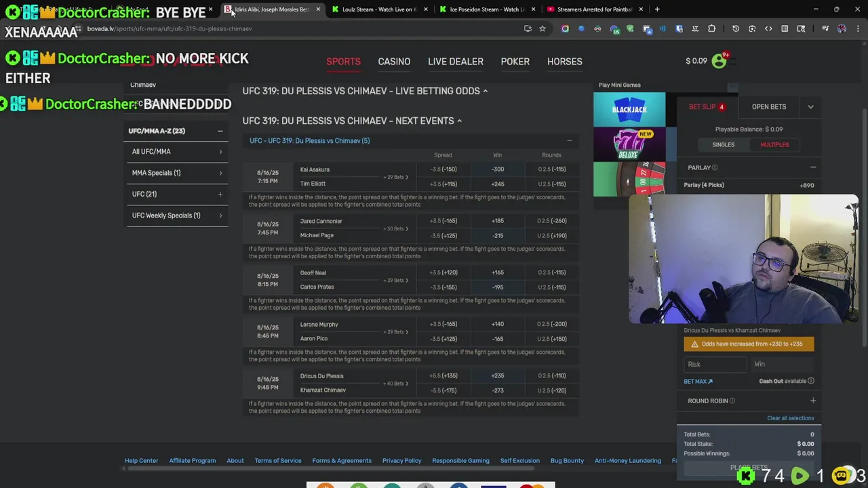Collapse the Next Events section
The width and height of the screenshot is (868, 488).
459,121
